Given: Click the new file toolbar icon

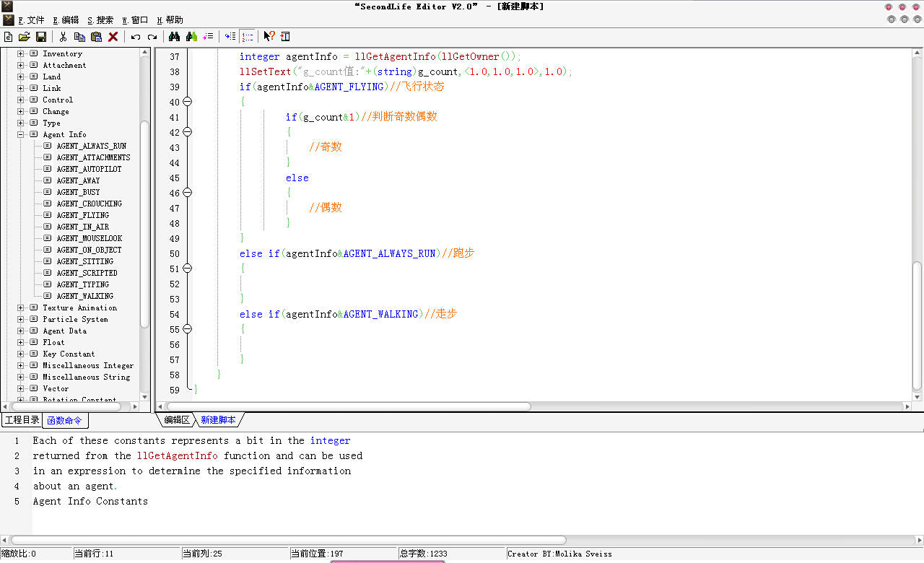Looking at the screenshot, I should pyautogui.click(x=9, y=37).
